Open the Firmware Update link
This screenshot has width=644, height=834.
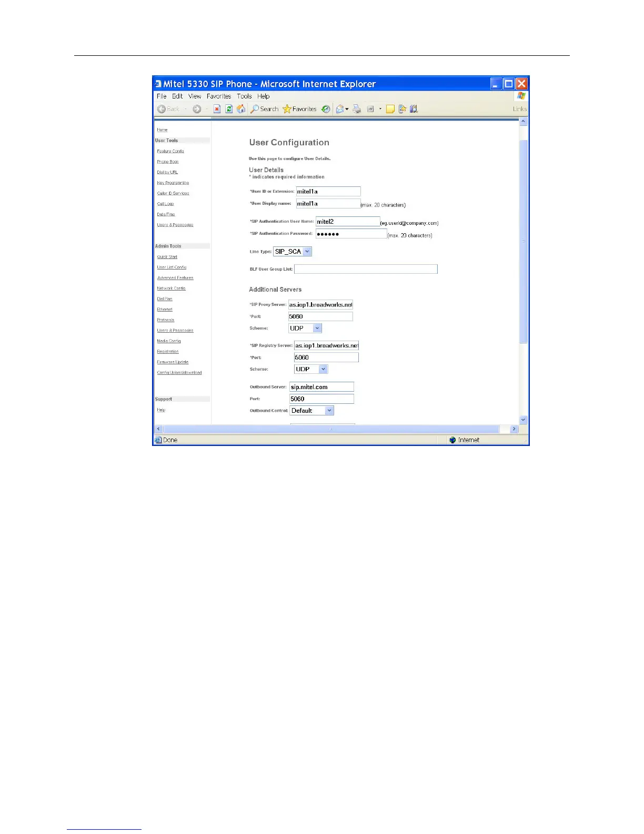pyautogui.click(x=173, y=362)
